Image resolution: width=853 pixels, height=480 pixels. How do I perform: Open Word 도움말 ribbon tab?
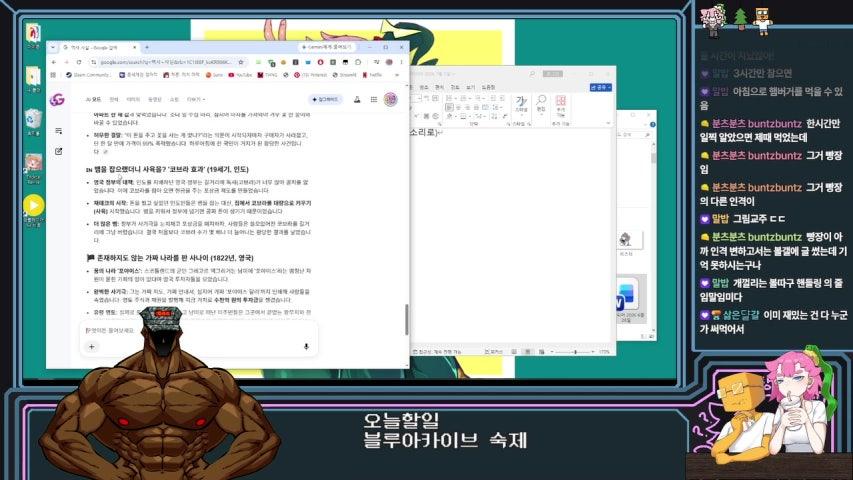(489, 88)
